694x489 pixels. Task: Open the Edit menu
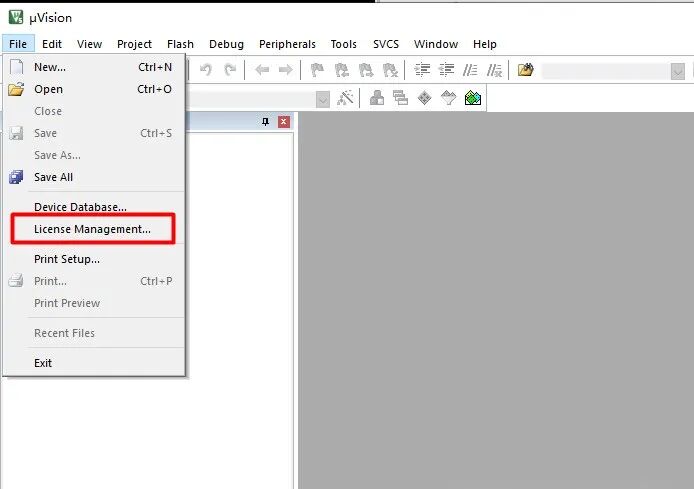(52, 44)
